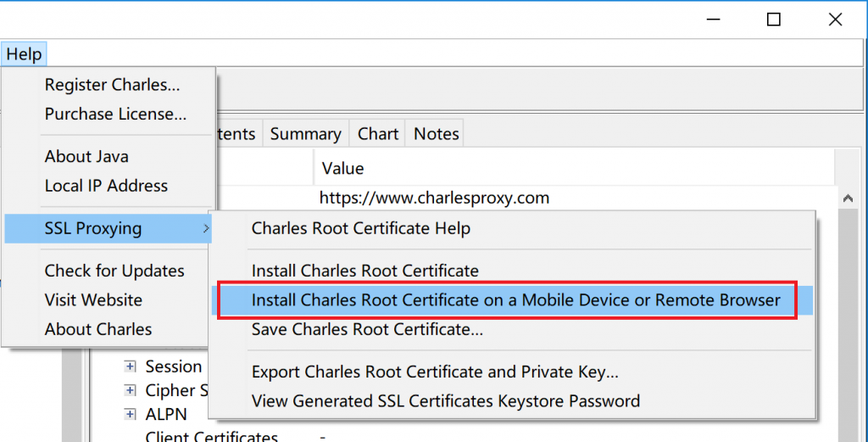Choose Save Charles Root Certificate...
Screen dimensions: 868x442
511,329
